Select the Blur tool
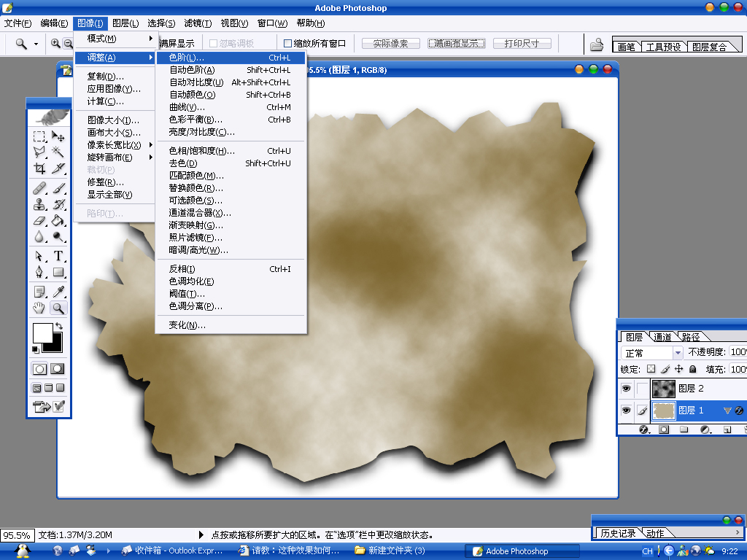 [x=39, y=236]
